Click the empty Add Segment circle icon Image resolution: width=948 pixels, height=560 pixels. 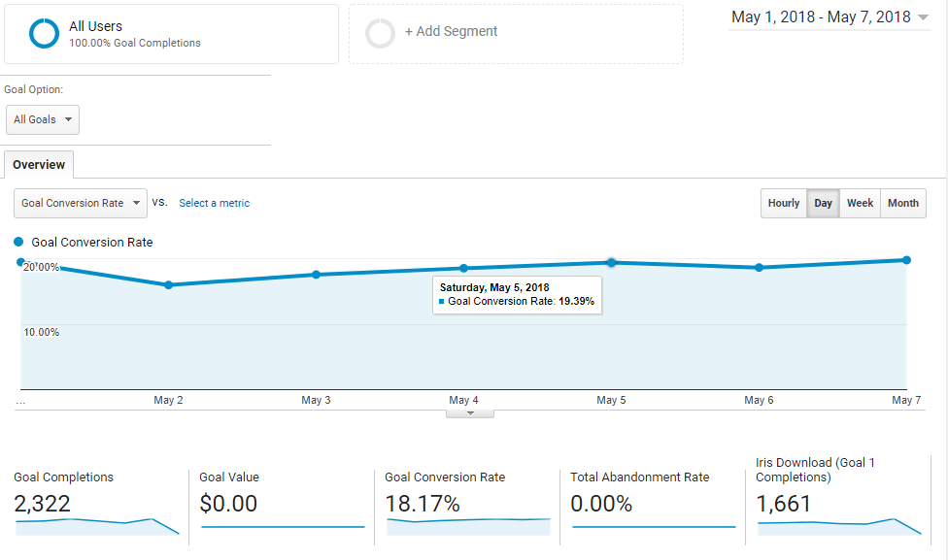coord(380,33)
